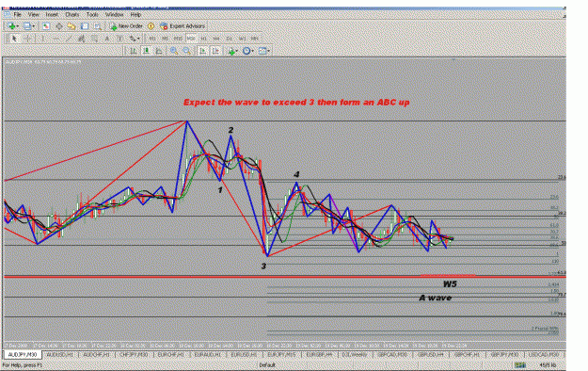The width and height of the screenshot is (588, 371).
Task: Switch to the AUDUSD,H1 chart tab
Action: pos(60,354)
